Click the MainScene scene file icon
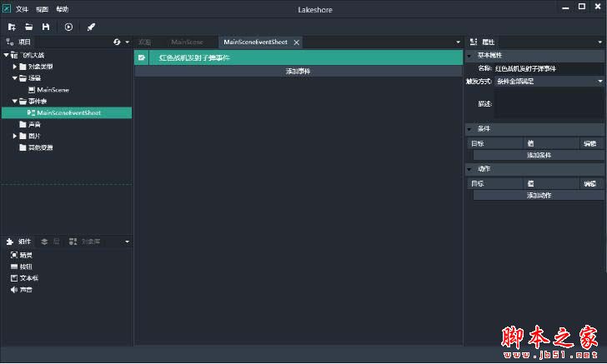Image resolution: width=607 pixels, height=364 pixels. coord(32,90)
